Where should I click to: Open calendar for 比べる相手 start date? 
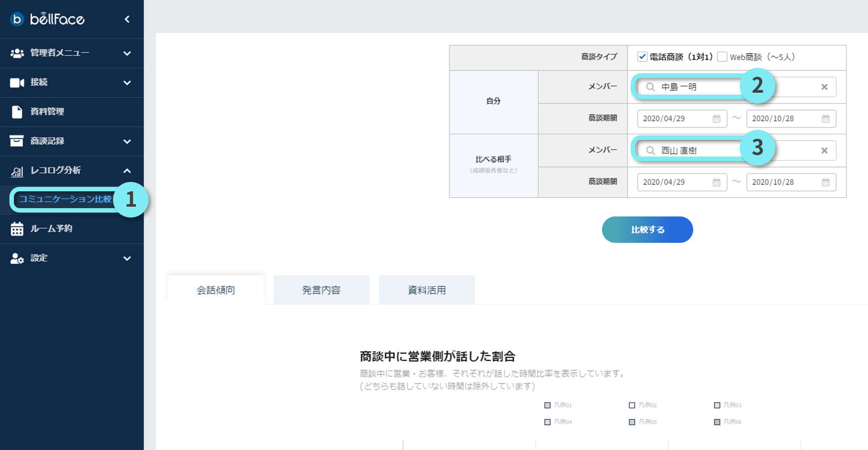coord(716,182)
